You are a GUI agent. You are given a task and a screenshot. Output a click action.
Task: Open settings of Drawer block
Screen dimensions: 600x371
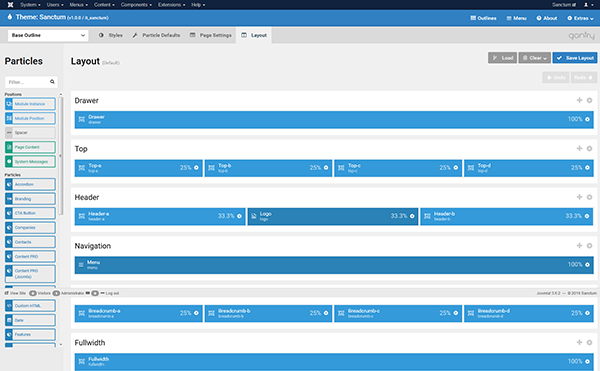(587, 119)
